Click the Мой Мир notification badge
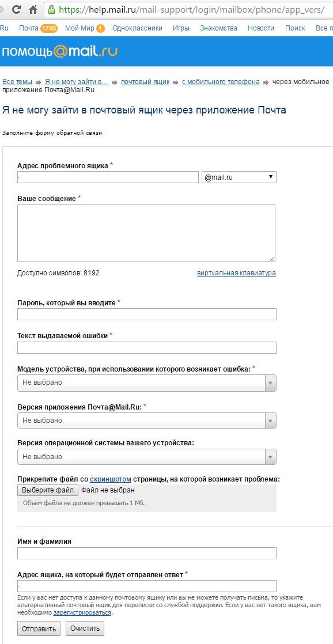The image size is (333, 644). pos(101,28)
